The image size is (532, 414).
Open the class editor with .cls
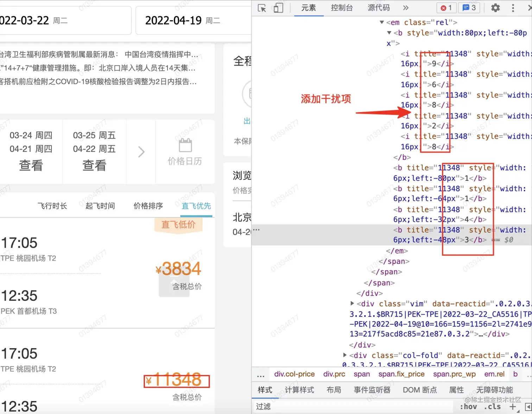493,407
